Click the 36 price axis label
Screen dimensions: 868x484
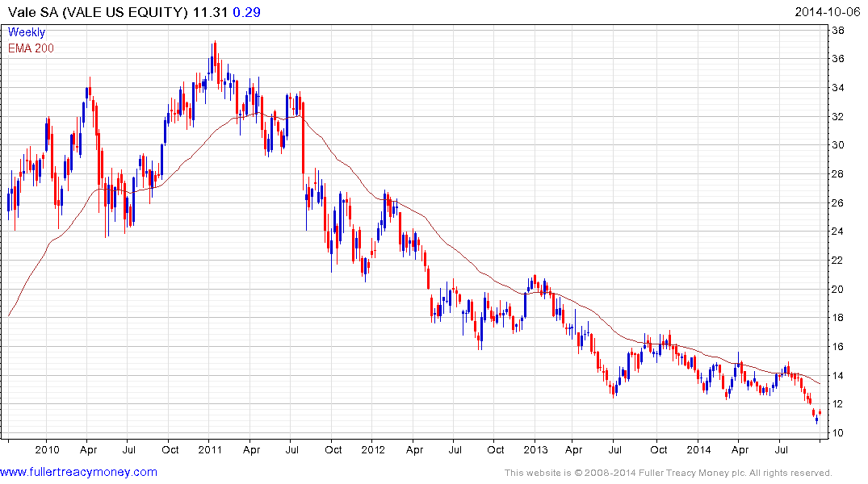click(838, 59)
